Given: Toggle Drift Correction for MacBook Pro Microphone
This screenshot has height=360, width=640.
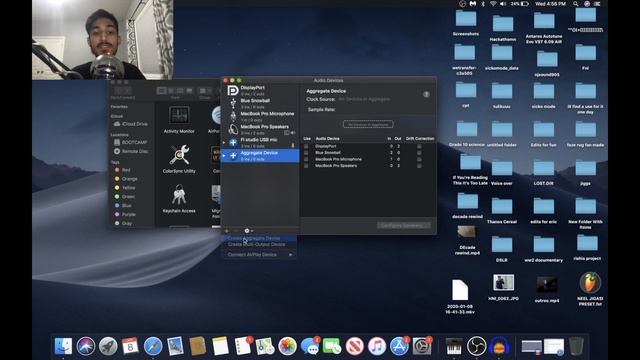Looking at the screenshot, I should pyautogui.click(x=419, y=159).
